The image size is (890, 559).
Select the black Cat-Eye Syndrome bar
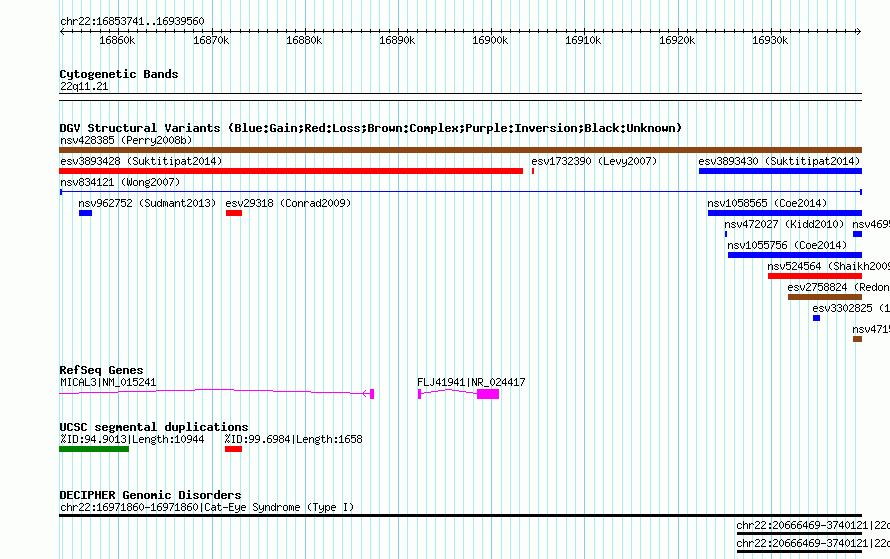pos(460,515)
